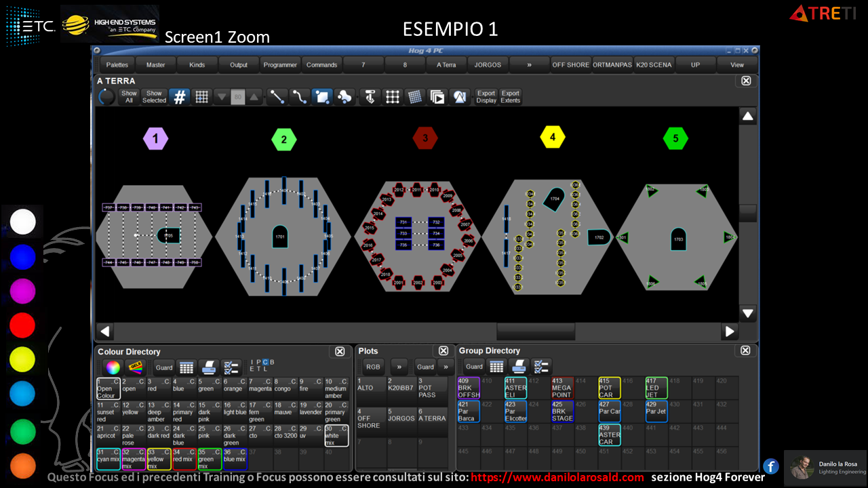The height and width of the screenshot is (488, 868).
Task: Click the fine pixel grid icon
Action: pos(415,97)
